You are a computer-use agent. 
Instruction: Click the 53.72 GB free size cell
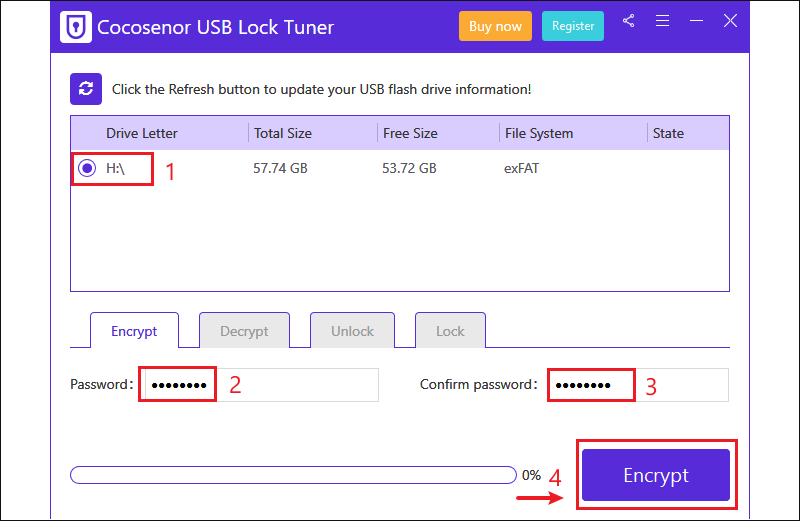tap(409, 168)
